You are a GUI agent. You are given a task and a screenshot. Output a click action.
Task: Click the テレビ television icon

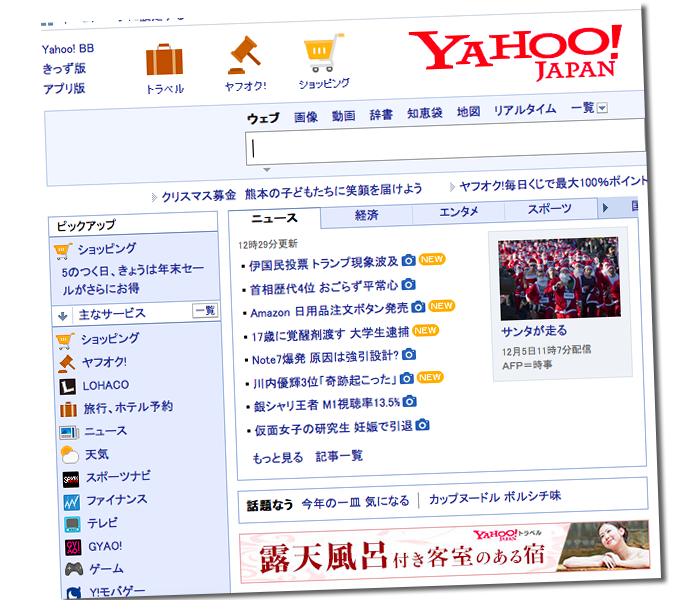tap(72, 525)
